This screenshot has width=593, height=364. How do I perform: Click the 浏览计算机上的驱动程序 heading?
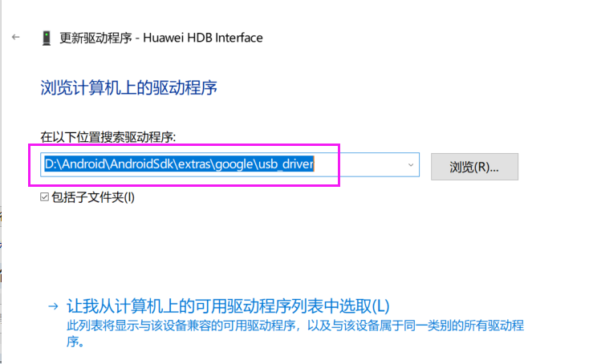pyautogui.click(x=128, y=87)
